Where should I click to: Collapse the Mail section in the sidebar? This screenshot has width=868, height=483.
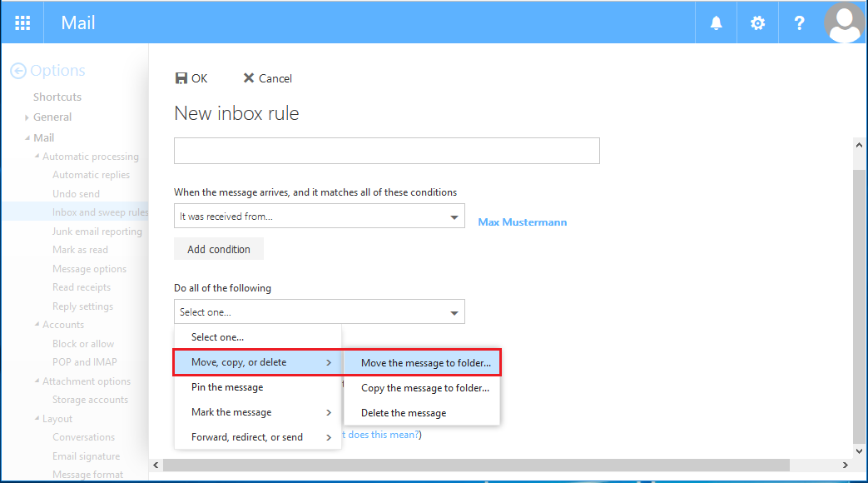click(26, 137)
